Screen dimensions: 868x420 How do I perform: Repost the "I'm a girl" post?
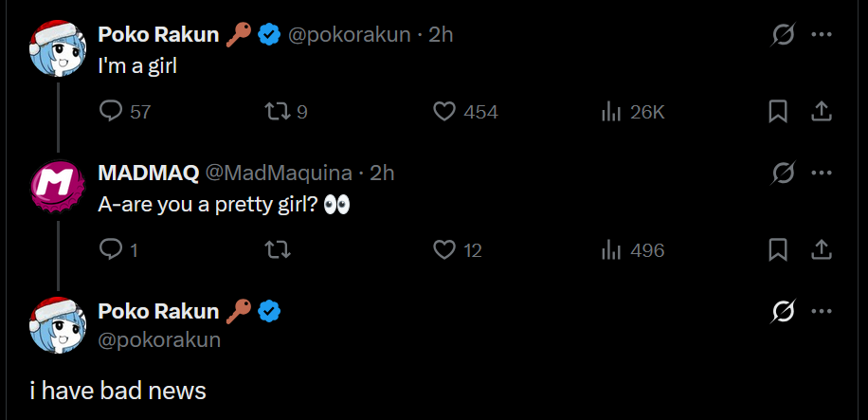click(279, 112)
